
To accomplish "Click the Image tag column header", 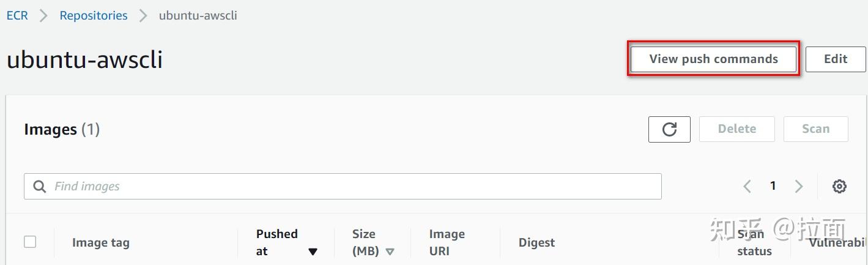I will [101, 242].
